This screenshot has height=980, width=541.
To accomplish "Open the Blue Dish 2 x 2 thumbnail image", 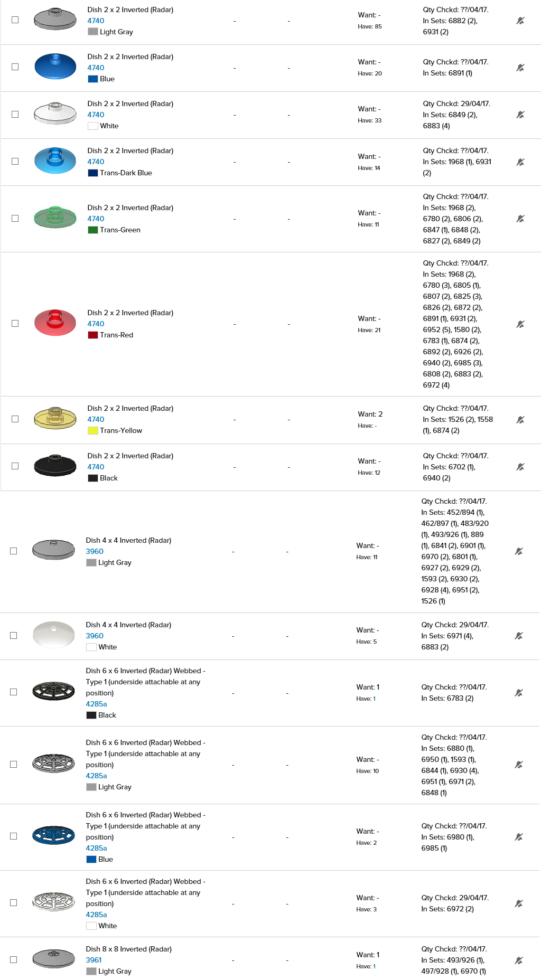I will tap(55, 67).
